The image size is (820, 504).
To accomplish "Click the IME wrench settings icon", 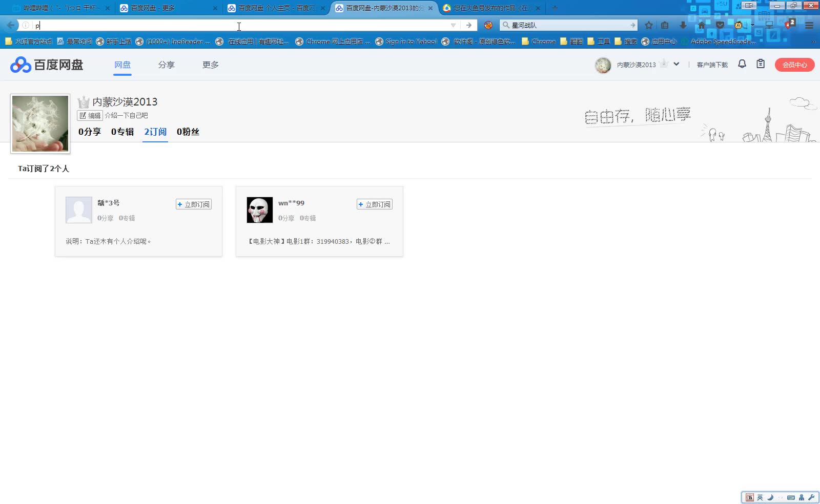I will [x=811, y=497].
